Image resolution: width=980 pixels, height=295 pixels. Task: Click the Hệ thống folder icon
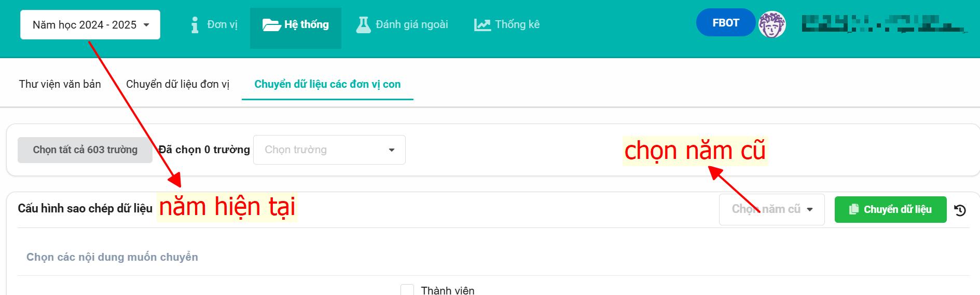point(271,24)
